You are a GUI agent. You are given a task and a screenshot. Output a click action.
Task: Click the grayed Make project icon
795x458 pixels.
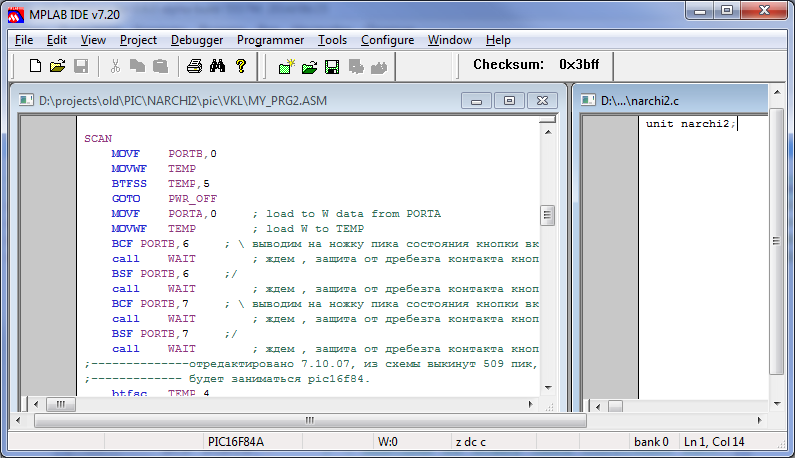click(379, 66)
